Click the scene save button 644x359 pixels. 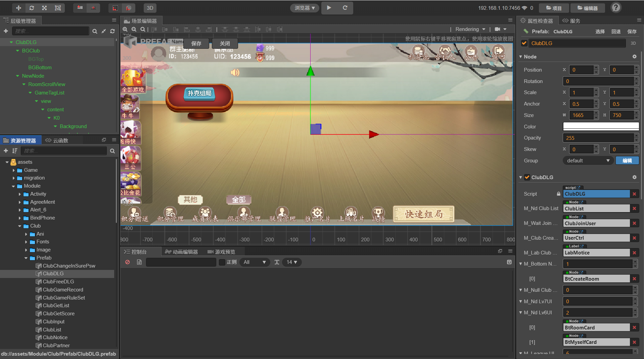(x=196, y=43)
